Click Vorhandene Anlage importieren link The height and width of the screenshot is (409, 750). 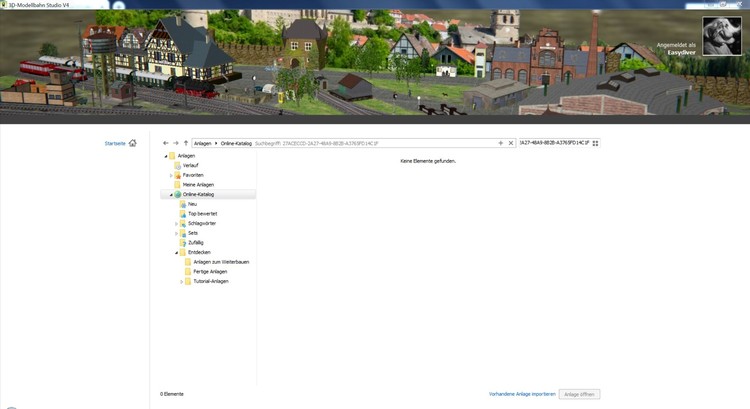tap(521, 394)
